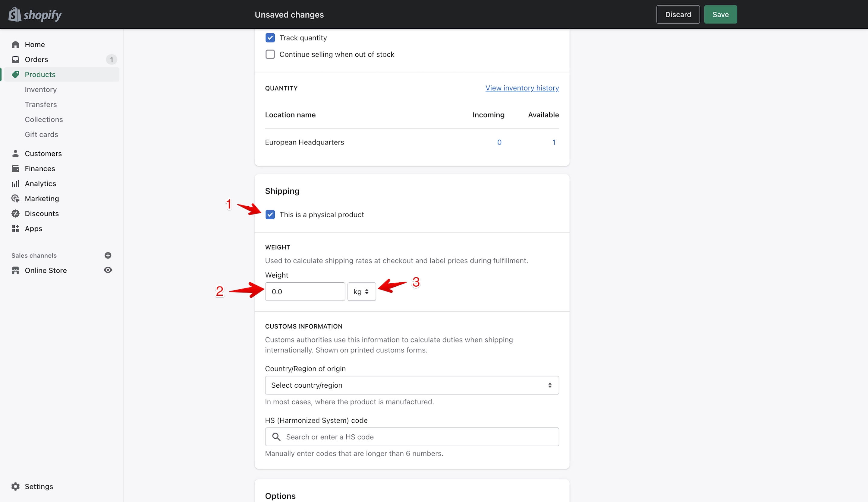Click the Sales channels heading

click(x=34, y=256)
